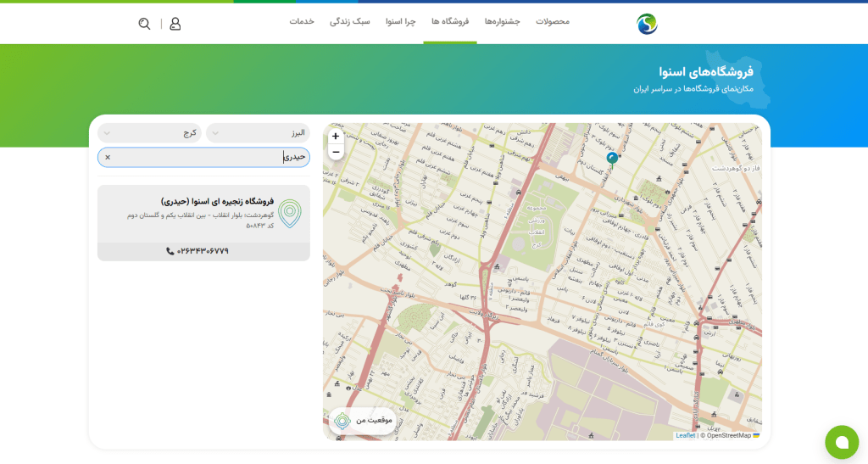Click the موقعیت من locate button
This screenshot has width=868, height=464.
pos(363,420)
